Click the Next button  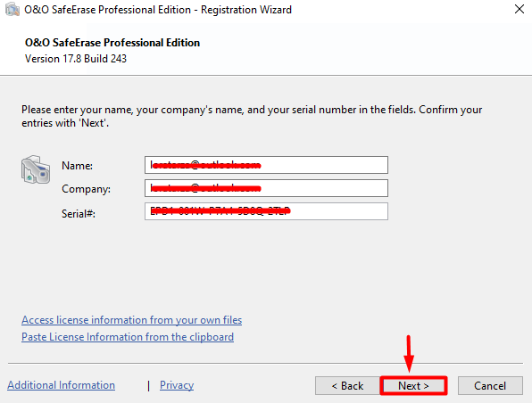[413, 386]
